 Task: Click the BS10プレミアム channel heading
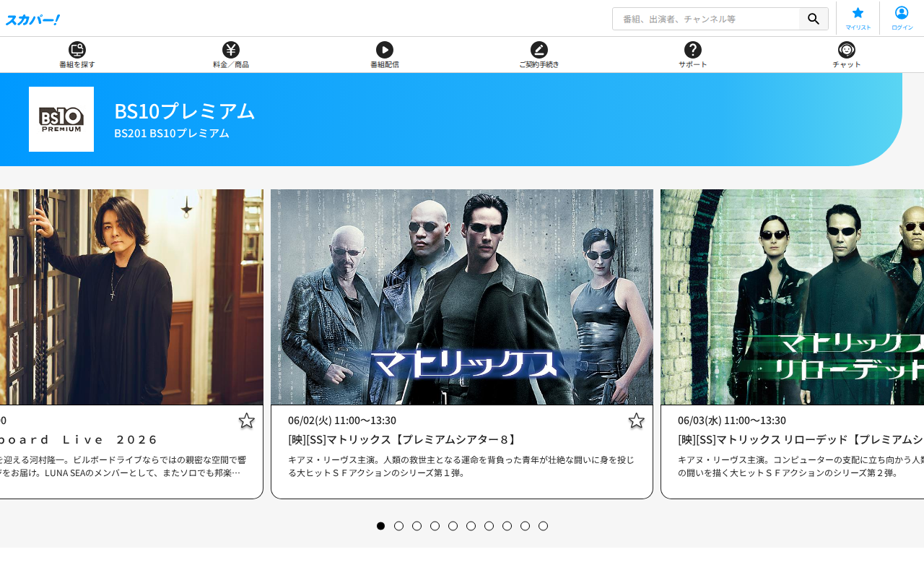pos(185,111)
